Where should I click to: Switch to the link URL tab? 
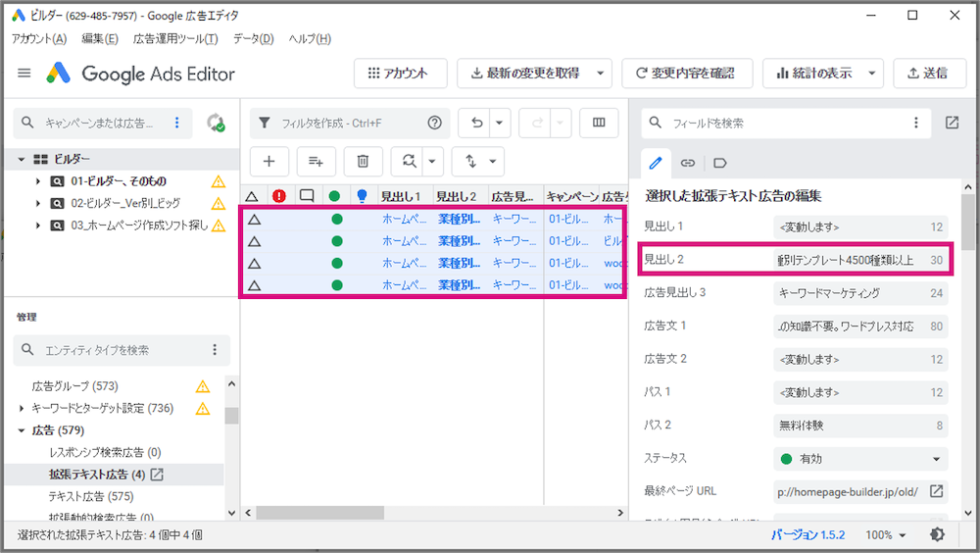coord(688,164)
